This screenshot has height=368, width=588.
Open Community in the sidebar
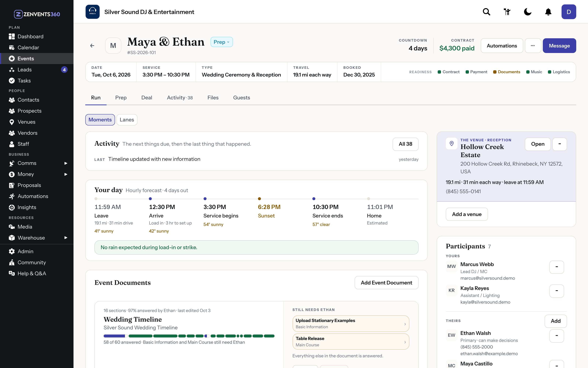coord(37,262)
